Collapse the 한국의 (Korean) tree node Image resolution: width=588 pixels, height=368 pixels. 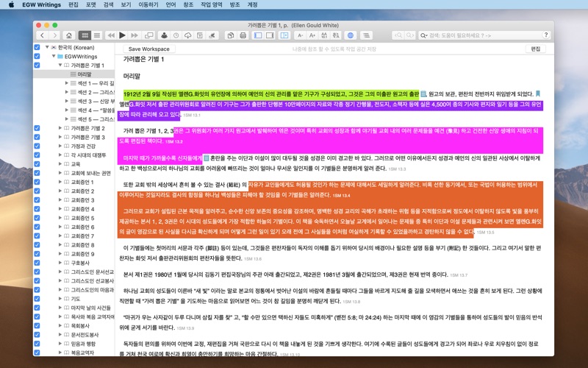coord(47,47)
